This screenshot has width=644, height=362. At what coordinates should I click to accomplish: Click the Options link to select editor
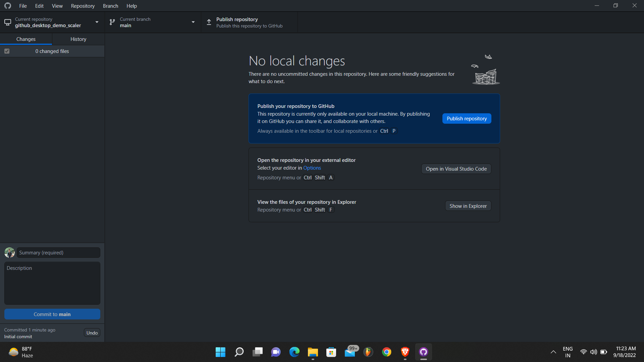coord(312,168)
